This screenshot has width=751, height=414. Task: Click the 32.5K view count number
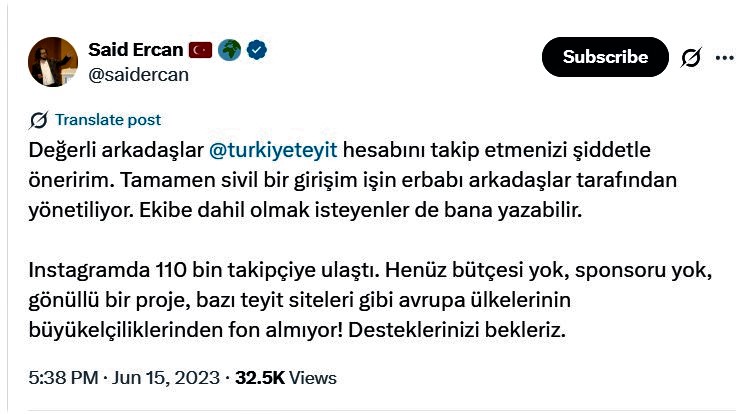(259, 378)
